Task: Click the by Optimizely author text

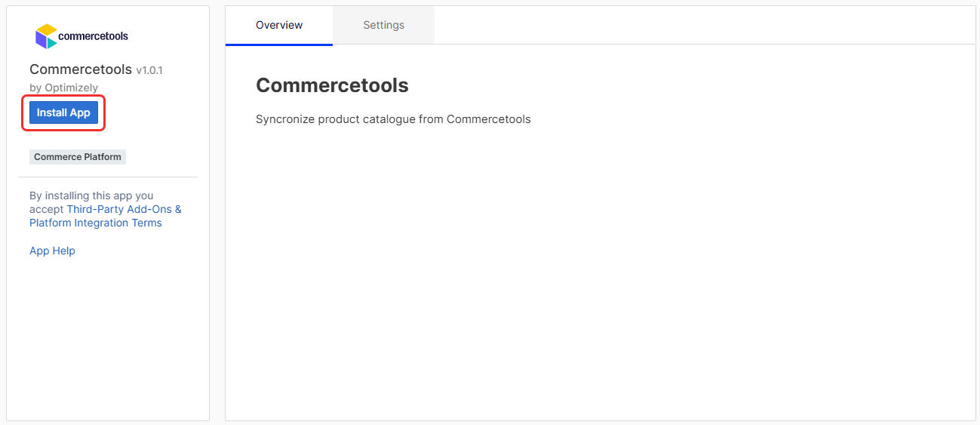Action: (63, 88)
